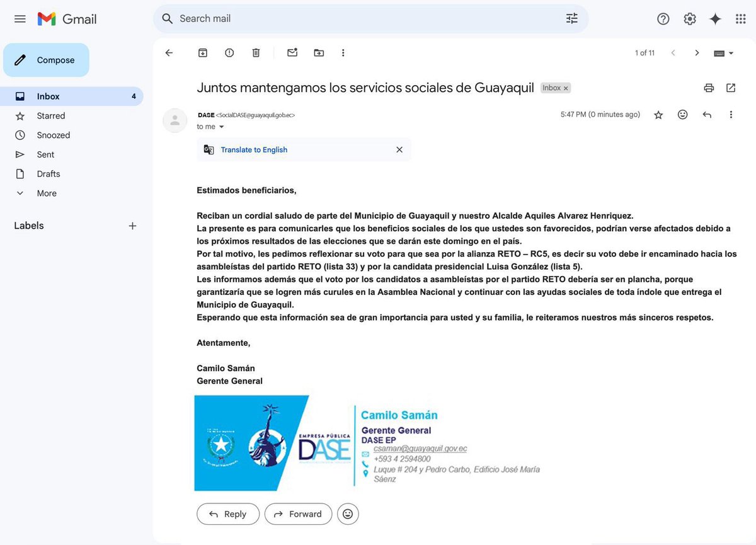Screen dimensions: 756x545
Task: Delete this email with trash icon
Action: (x=256, y=53)
